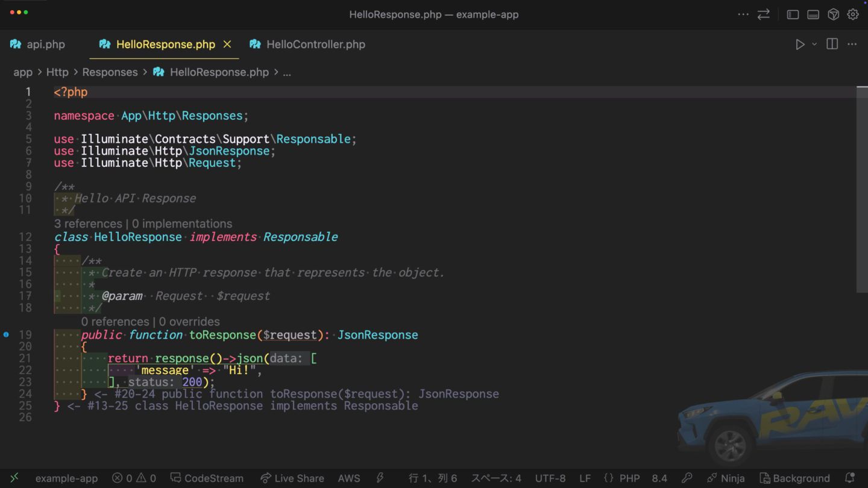Open "3 references" code lens link

[88, 224]
